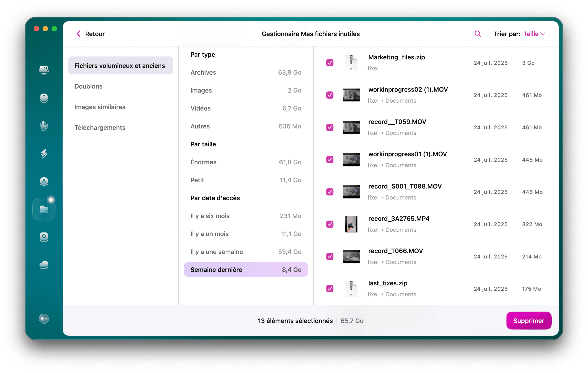Go back using Retour
Viewport: 588px width, 373px height.
click(90, 34)
